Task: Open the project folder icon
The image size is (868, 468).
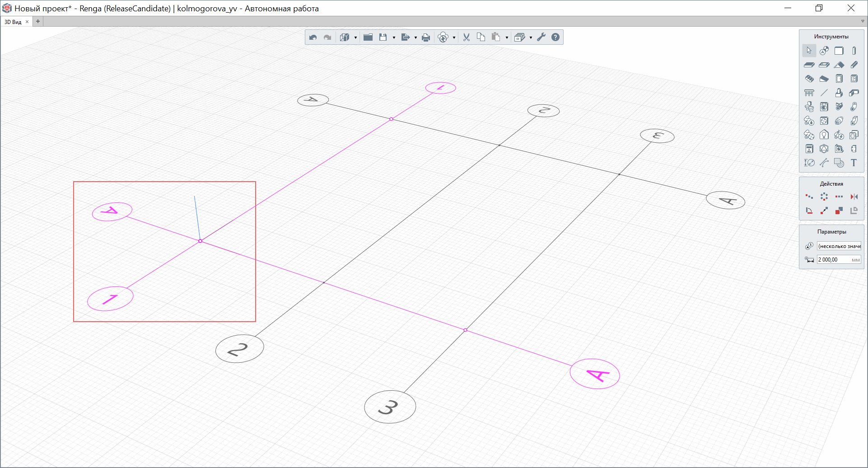Action: (x=368, y=37)
